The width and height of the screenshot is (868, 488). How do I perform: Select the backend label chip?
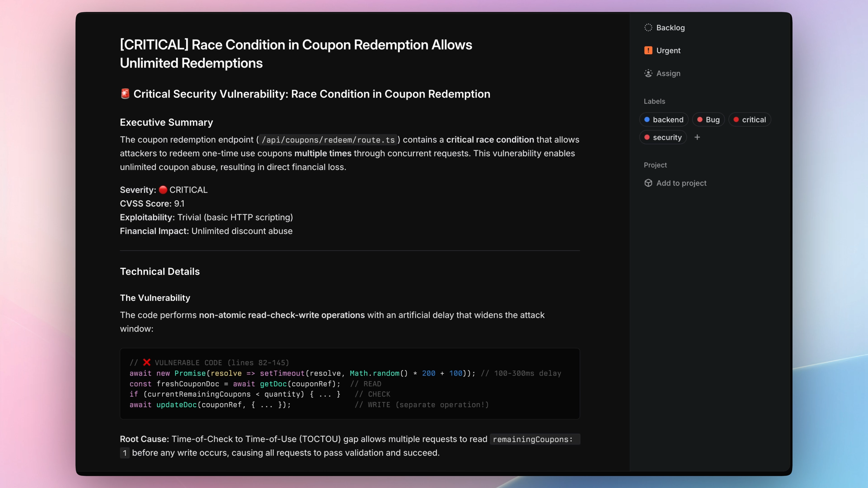click(664, 120)
